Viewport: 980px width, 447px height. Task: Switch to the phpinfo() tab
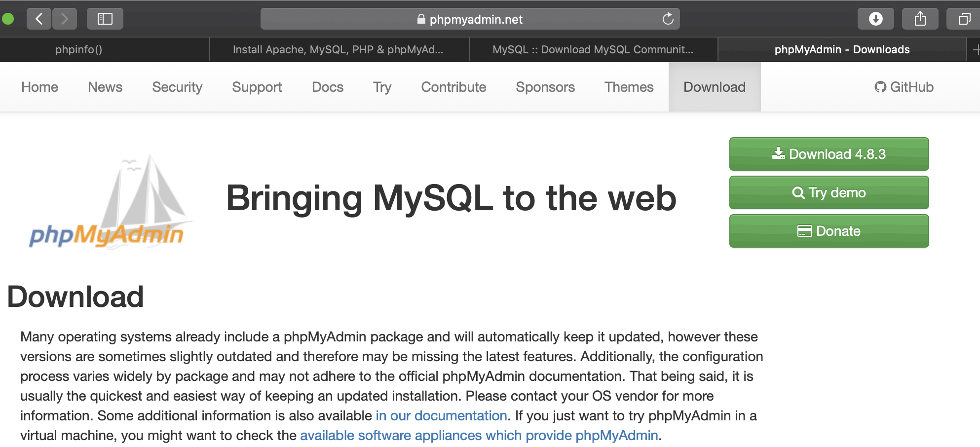79,49
